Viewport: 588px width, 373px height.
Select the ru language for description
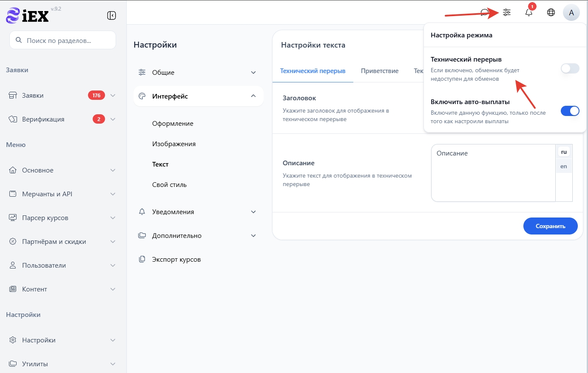coord(564,152)
